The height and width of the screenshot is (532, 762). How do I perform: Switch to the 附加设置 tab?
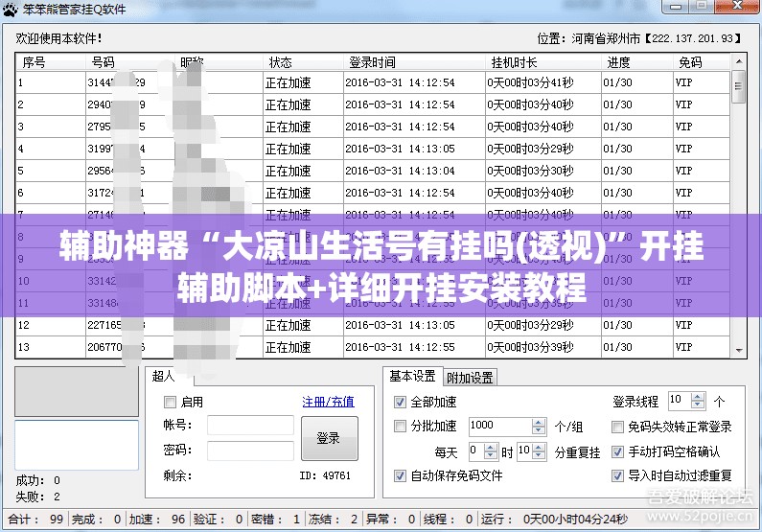tap(470, 378)
